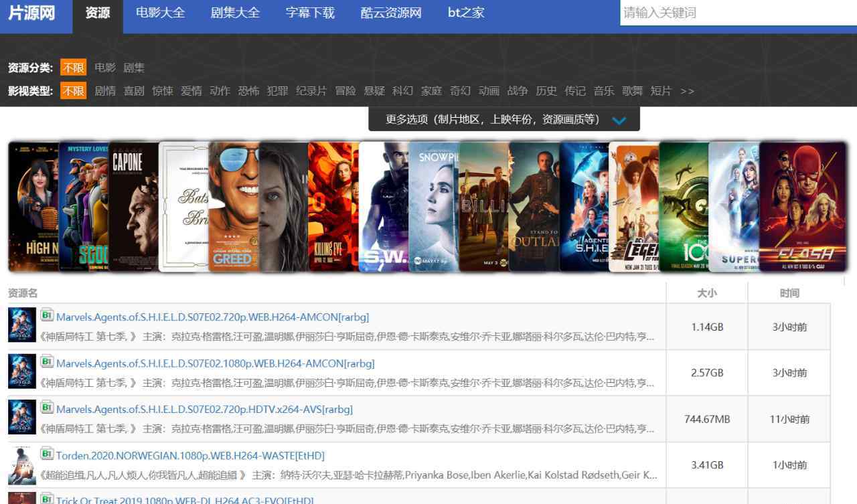The image size is (857, 504).
Task: Open S07E02.720p.HDTV.x264-AVS resource link
Action: 204,409
